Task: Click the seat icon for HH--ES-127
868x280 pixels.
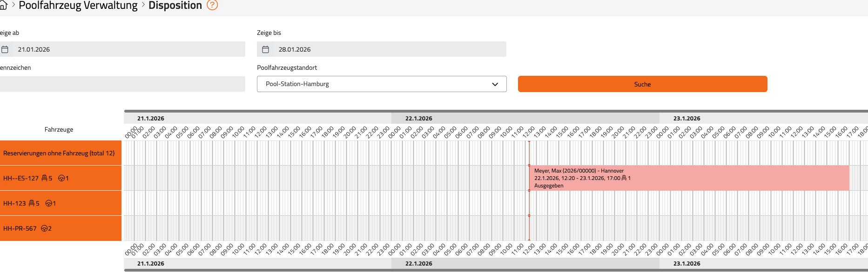Action: [x=45, y=178]
